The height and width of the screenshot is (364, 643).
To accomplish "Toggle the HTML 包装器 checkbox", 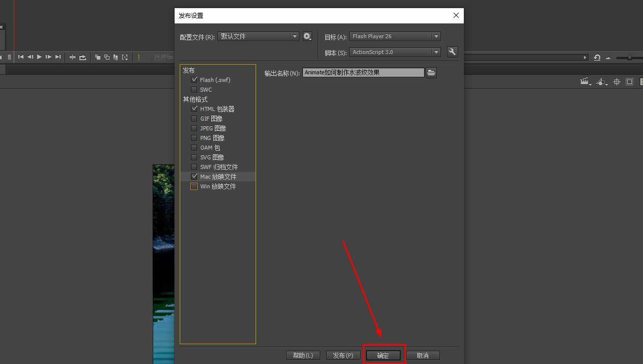I will 194,109.
